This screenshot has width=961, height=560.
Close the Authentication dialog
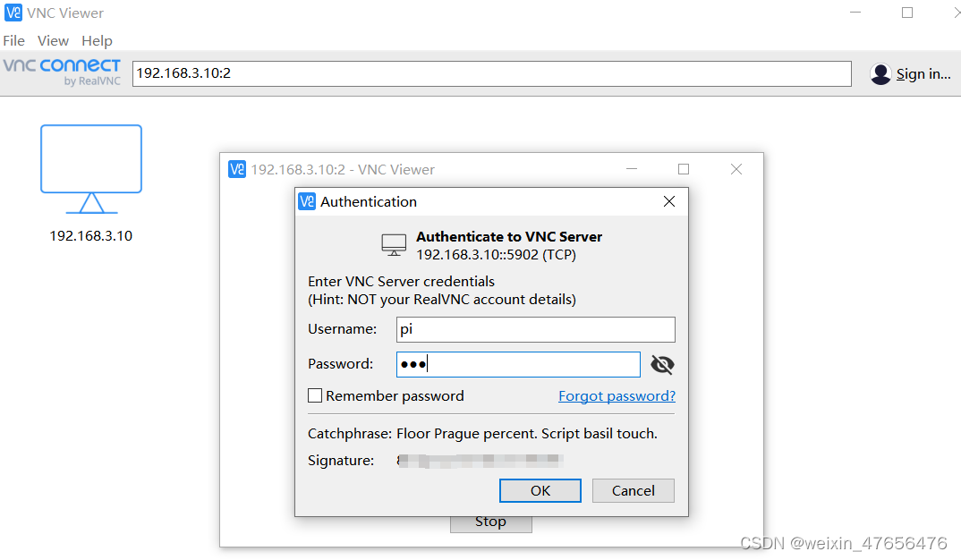pyautogui.click(x=669, y=201)
